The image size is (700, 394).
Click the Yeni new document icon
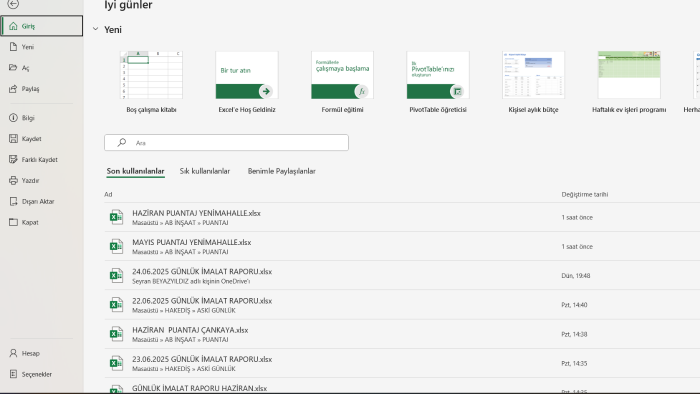(x=13, y=47)
